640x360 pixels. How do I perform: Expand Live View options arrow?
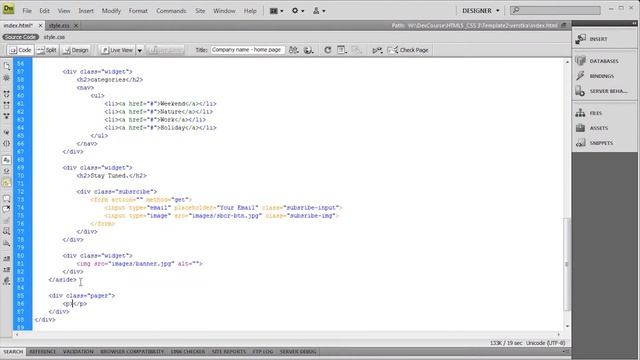coord(140,50)
